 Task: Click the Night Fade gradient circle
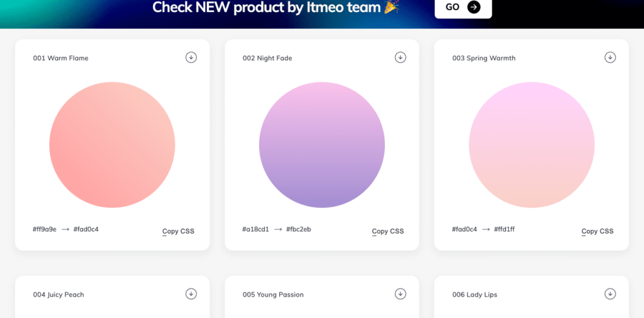(x=322, y=145)
